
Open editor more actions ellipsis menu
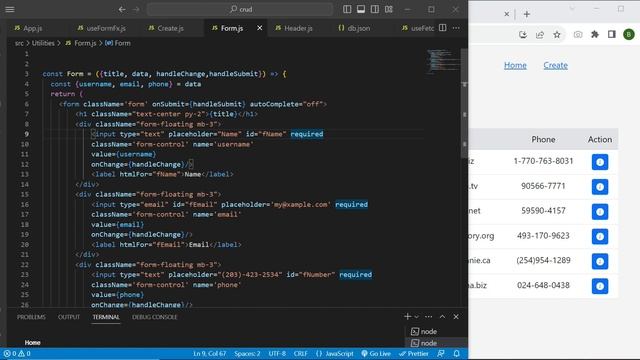pyautogui.click(x=456, y=28)
